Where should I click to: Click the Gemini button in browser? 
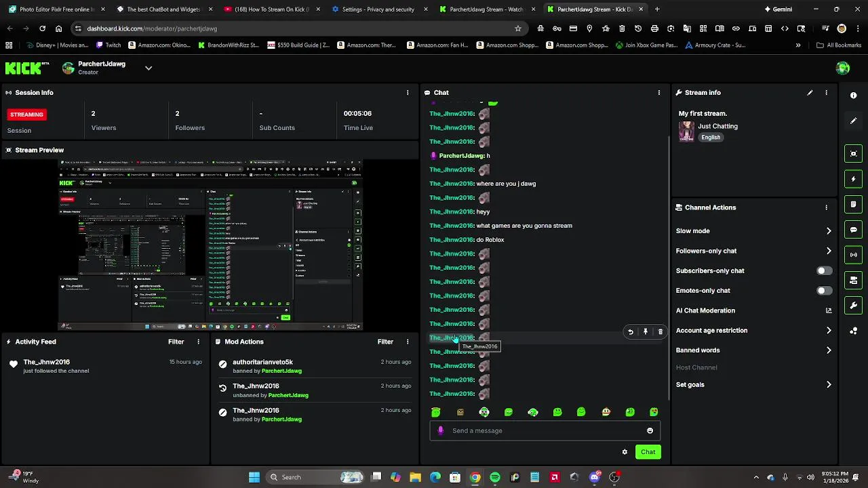(777, 9)
